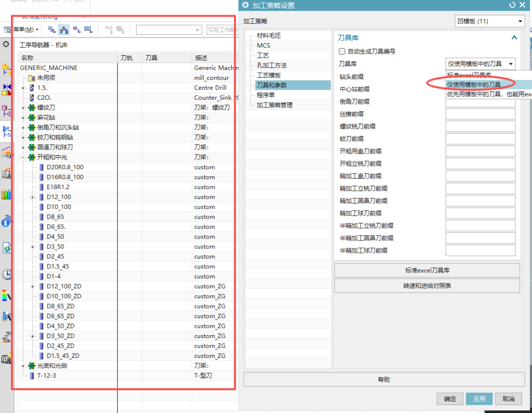Viewport: 532px width, 413px height.
Task: Switch navigator to Program Order view icon
Action: [52, 30]
